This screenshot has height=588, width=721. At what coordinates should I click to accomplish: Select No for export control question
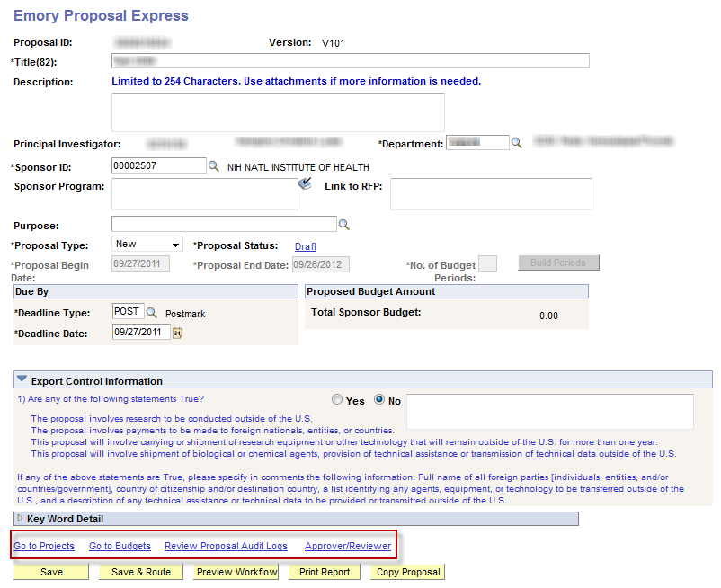pyautogui.click(x=379, y=399)
